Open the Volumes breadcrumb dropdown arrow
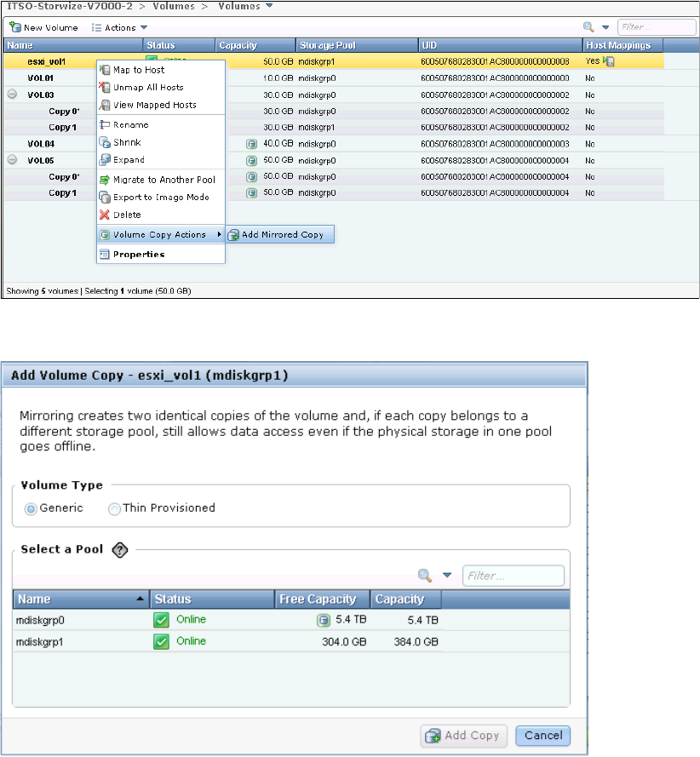The height and width of the screenshot is (757, 700). pos(269,6)
